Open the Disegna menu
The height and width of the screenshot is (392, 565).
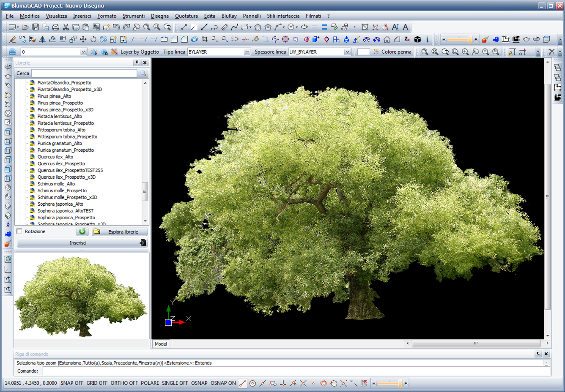[x=159, y=16]
